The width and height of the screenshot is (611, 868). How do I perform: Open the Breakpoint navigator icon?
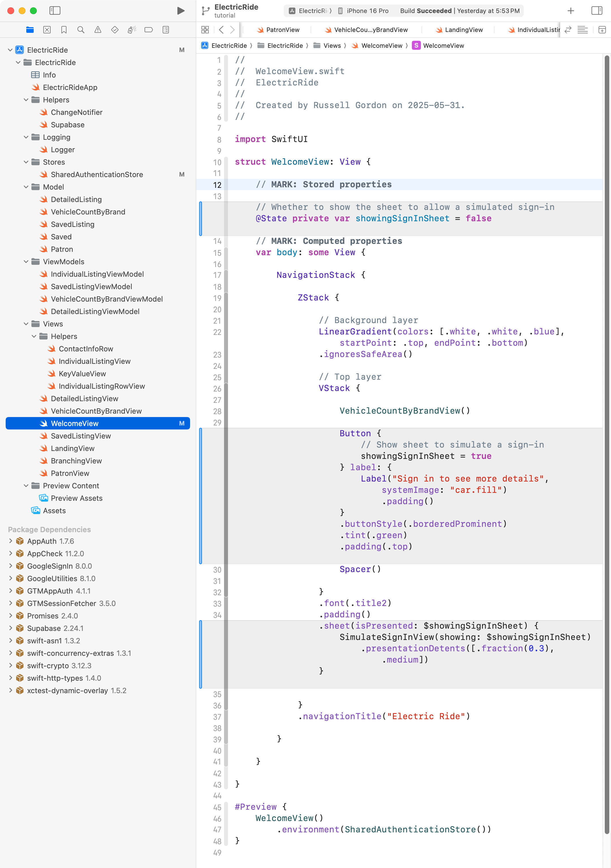[149, 30]
